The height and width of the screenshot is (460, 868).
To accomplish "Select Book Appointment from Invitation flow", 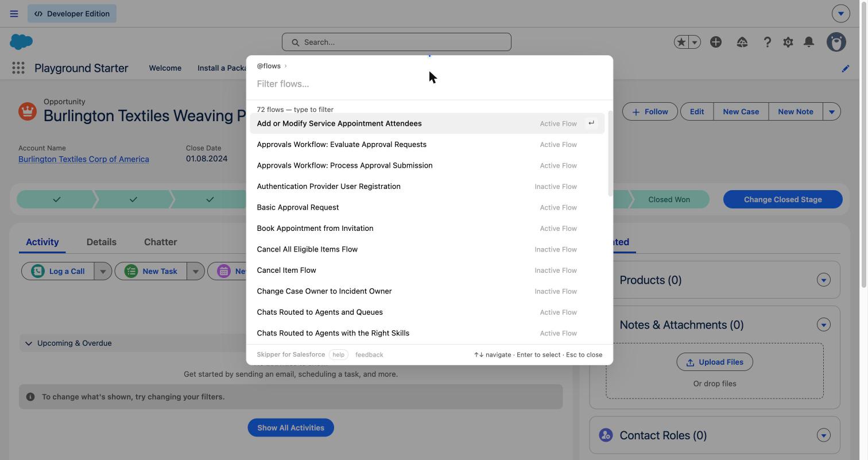I will (427, 228).
